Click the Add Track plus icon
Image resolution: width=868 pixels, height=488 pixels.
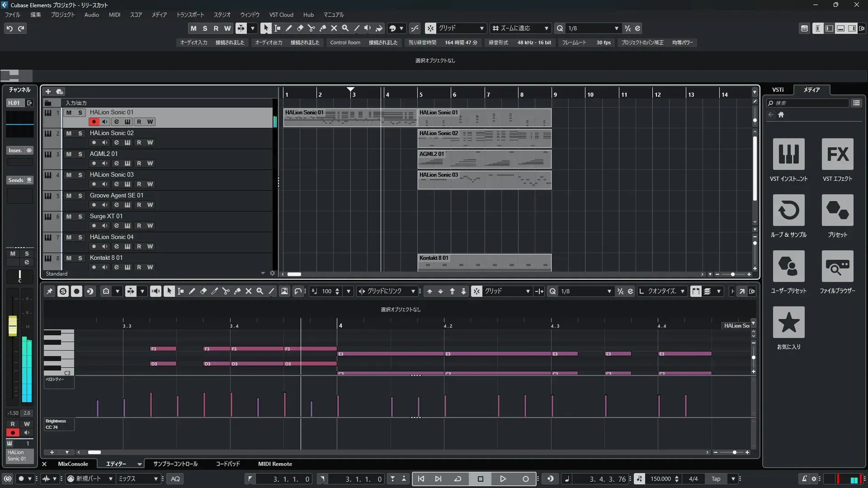pyautogui.click(x=48, y=92)
